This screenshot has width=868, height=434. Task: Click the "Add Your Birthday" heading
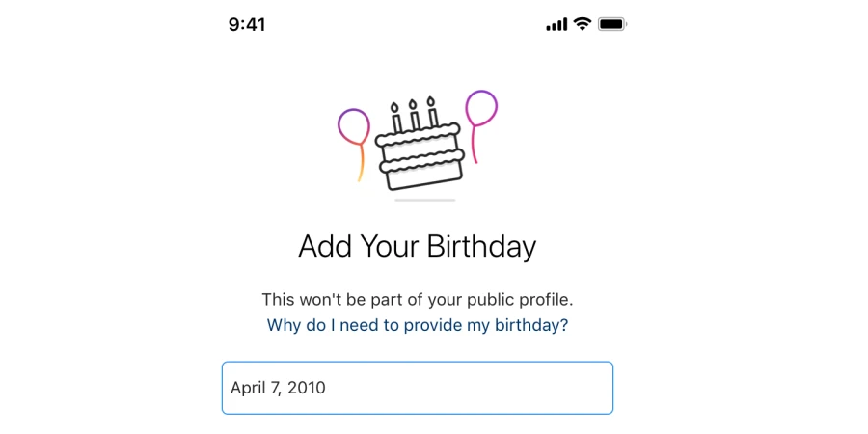click(x=417, y=246)
